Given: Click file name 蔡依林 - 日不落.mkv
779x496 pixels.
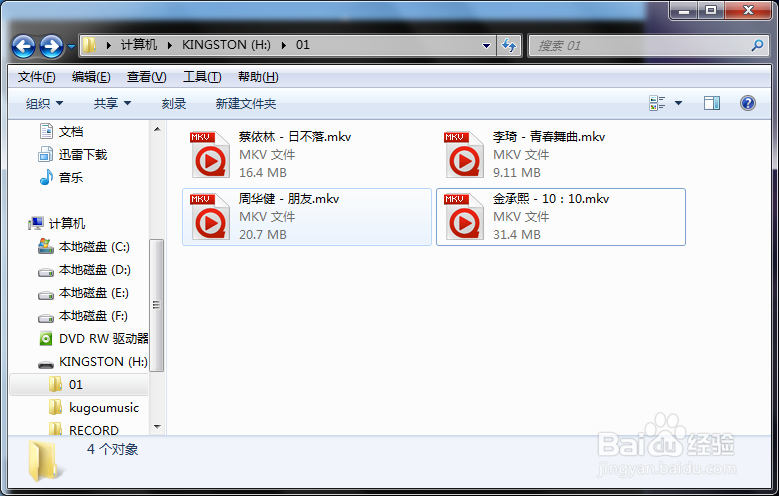Looking at the screenshot, I should click(295, 137).
